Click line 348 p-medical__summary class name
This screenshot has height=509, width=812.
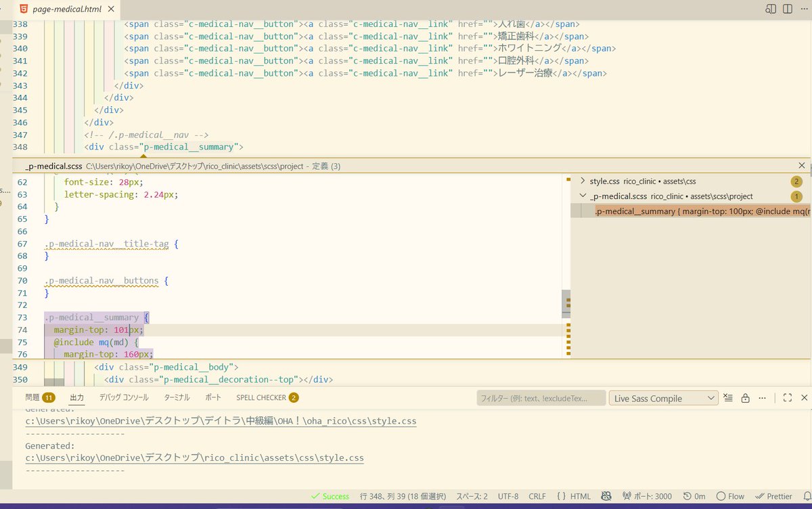(x=187, y=146)
